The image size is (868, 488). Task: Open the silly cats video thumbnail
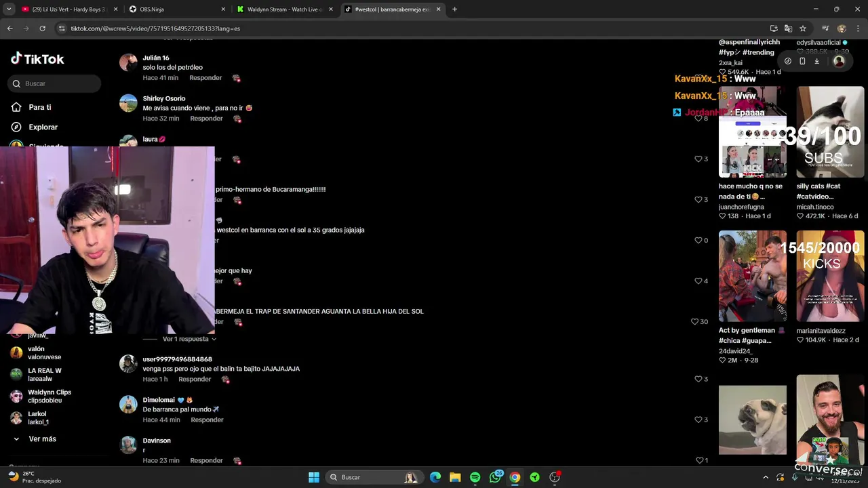pos(830,131)
